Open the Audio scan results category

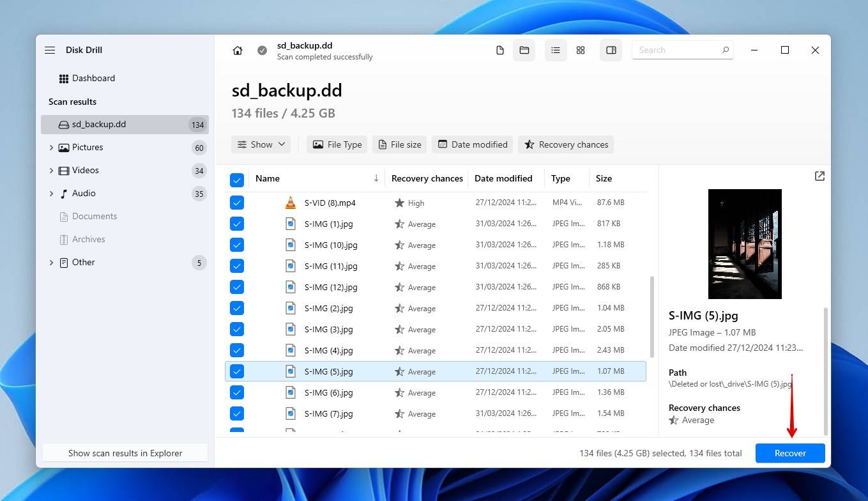86,193
